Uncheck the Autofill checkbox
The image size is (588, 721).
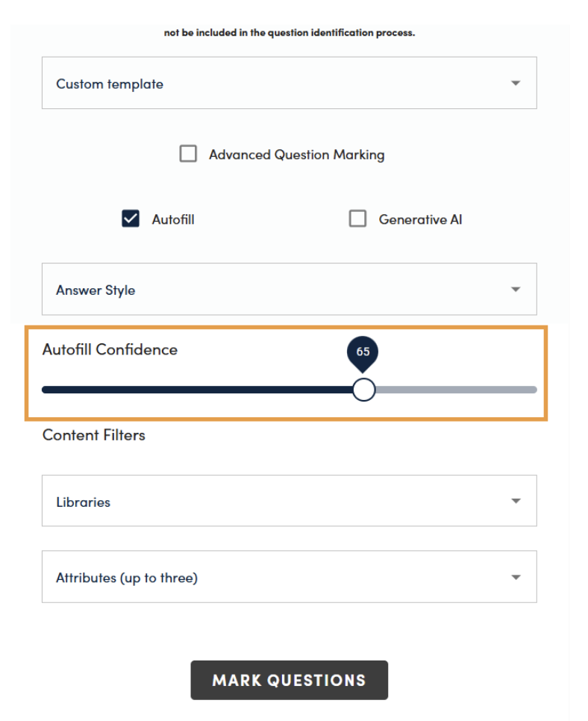(131, 219)
